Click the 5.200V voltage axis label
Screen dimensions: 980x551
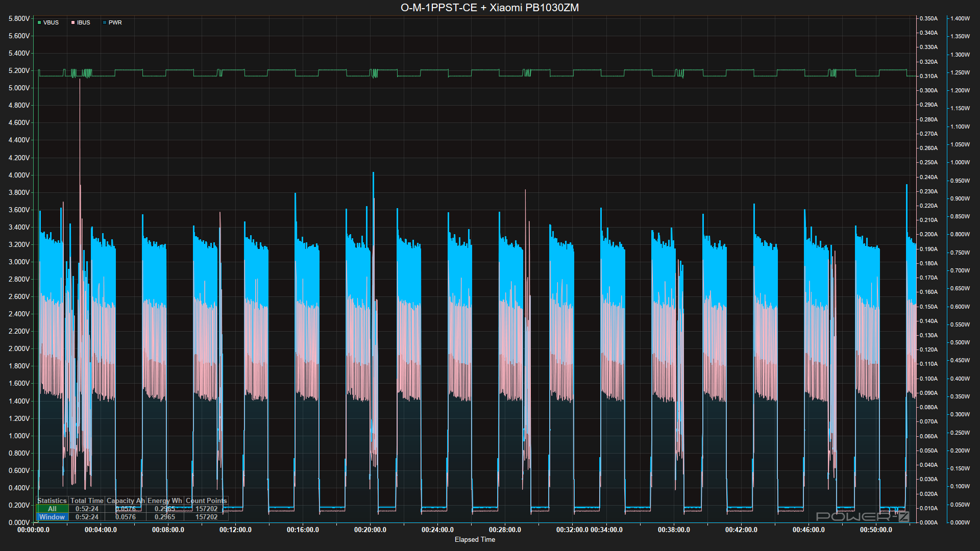(19, 70)
